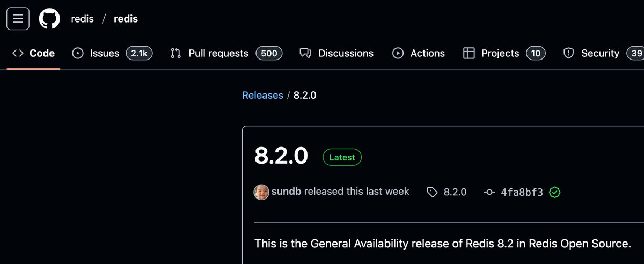Click the green Latest badge
This screenshot has width=644, height=264.
click(x=342, y=157)
